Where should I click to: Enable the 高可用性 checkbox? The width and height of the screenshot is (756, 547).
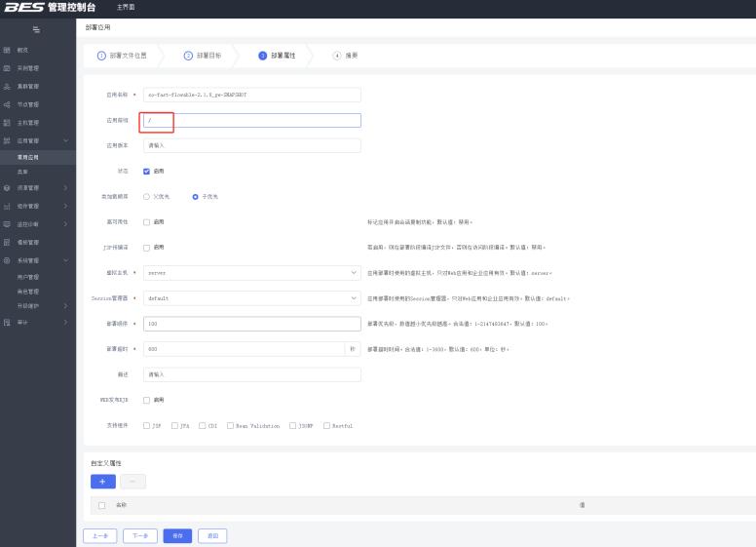146,222
